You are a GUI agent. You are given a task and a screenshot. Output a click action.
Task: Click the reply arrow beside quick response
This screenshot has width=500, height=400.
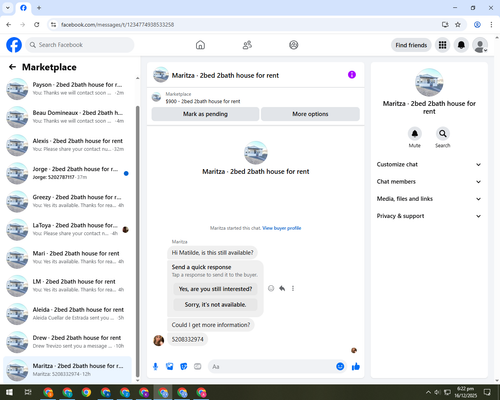point(282,288)
